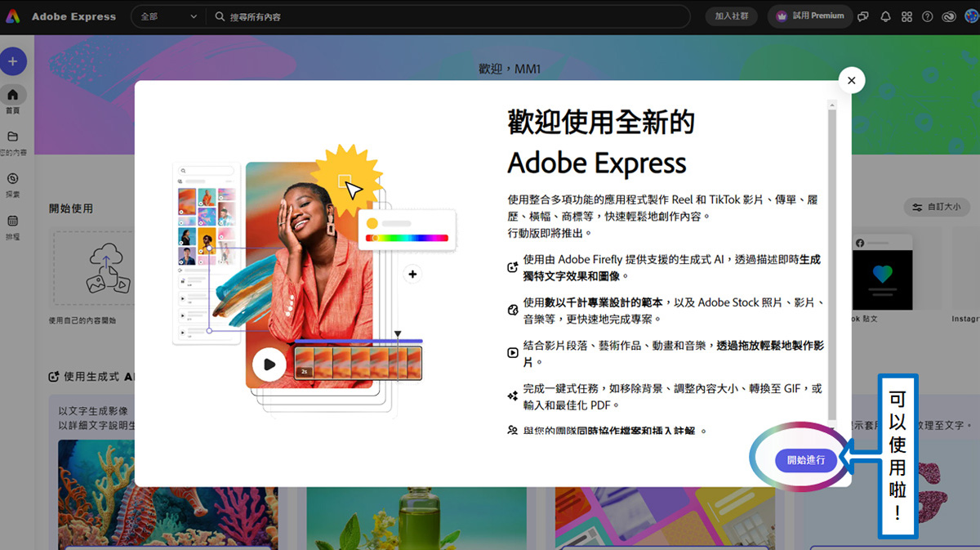Open 排程 schedule in sidebar
Viewport: 980px width, 550px height.
click(x=13, y=227)
